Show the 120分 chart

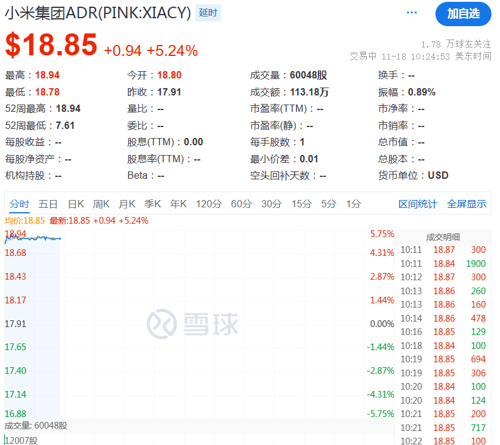coord(209,204)
